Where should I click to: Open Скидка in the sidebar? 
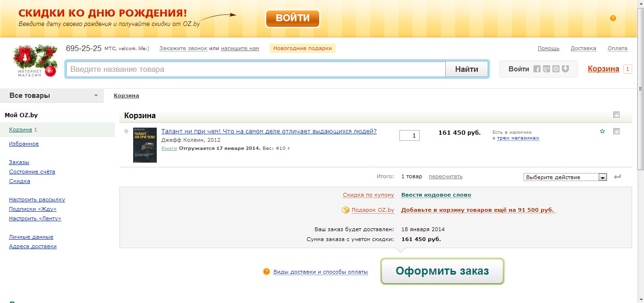pos(19,181)
